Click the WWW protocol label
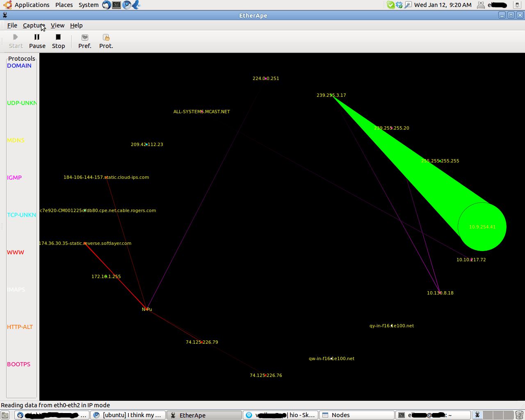 tap(16, 252)
